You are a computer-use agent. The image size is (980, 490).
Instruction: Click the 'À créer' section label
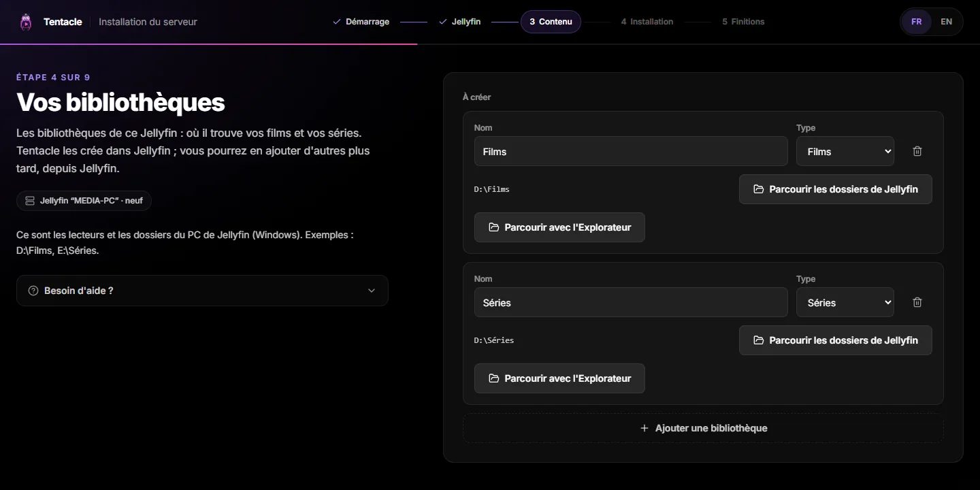click(x=476, y=97)
